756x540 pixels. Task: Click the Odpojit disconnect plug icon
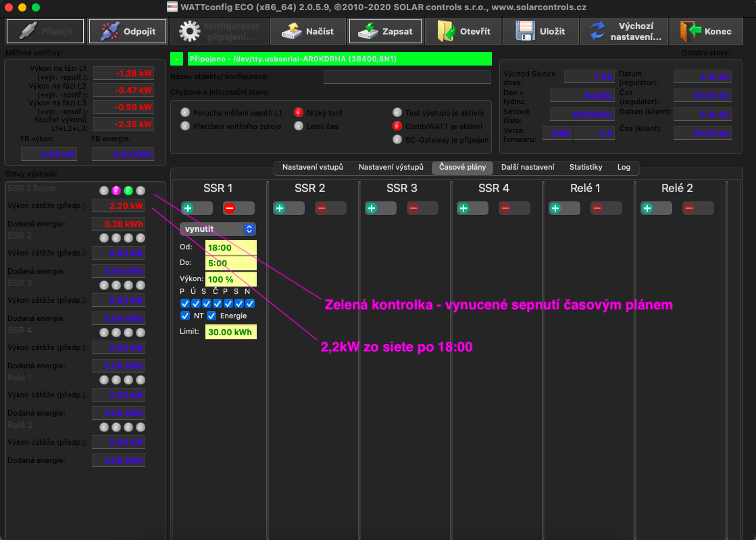pyautogui.click(x=109, y=31)
